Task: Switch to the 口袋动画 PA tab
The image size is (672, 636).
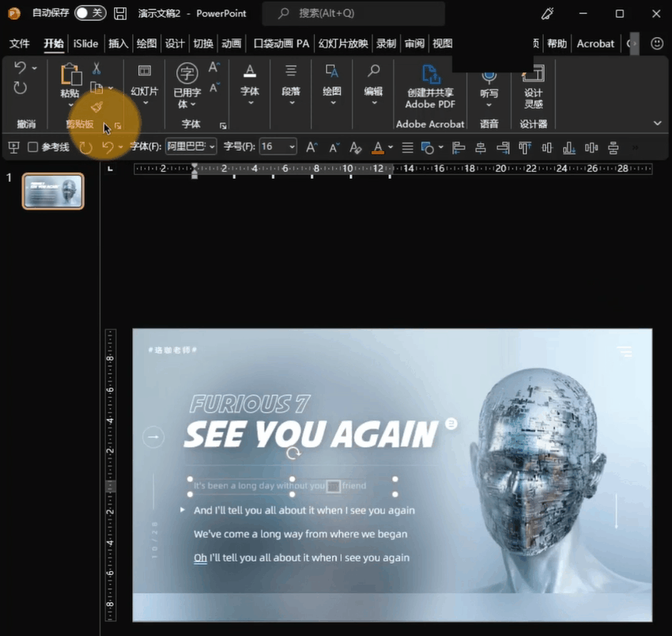Action: (x=281, y=44)
